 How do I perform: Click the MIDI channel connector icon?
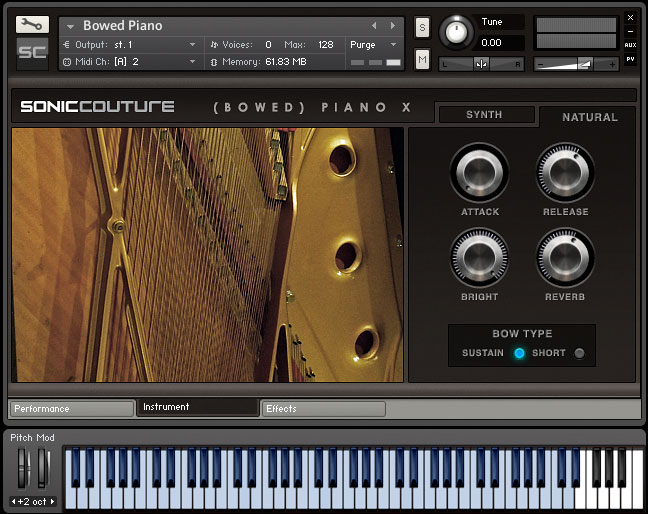67,62
